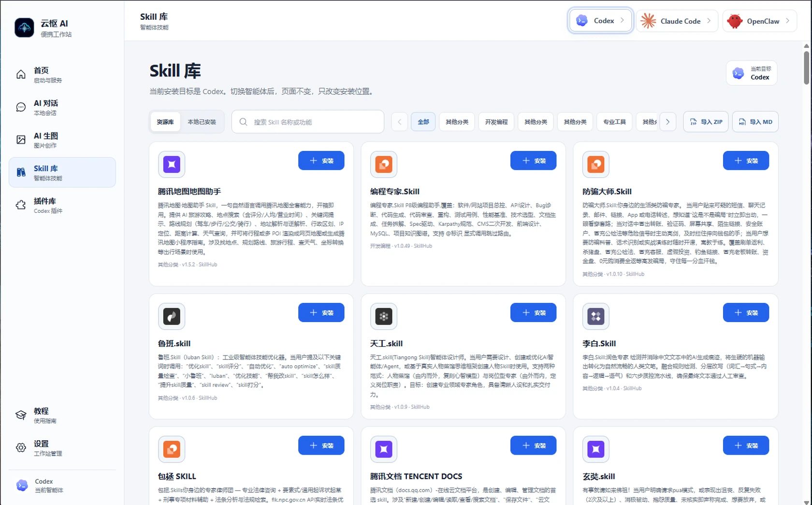812x505 pixels.
Task: Click the 玄奘.skill card title
Action: pos(599,476)
